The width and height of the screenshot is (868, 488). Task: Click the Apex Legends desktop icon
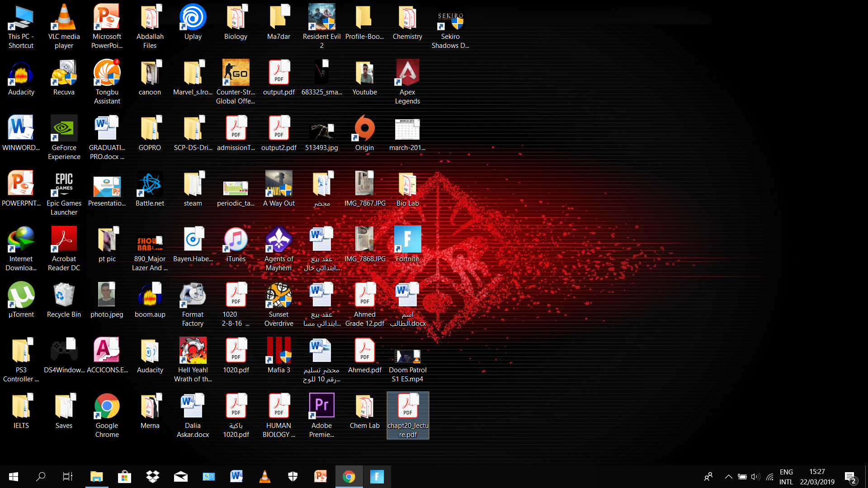pos(407,73)
